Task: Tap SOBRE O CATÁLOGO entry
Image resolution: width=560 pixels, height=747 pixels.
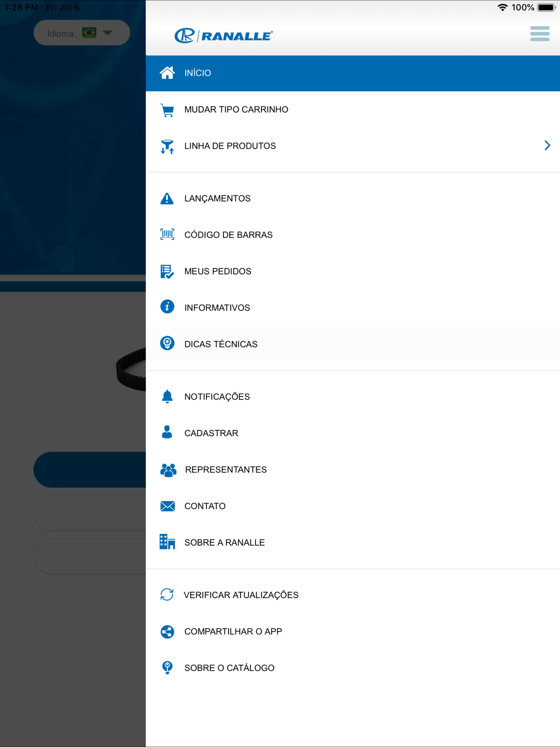Action: point(353,668)
